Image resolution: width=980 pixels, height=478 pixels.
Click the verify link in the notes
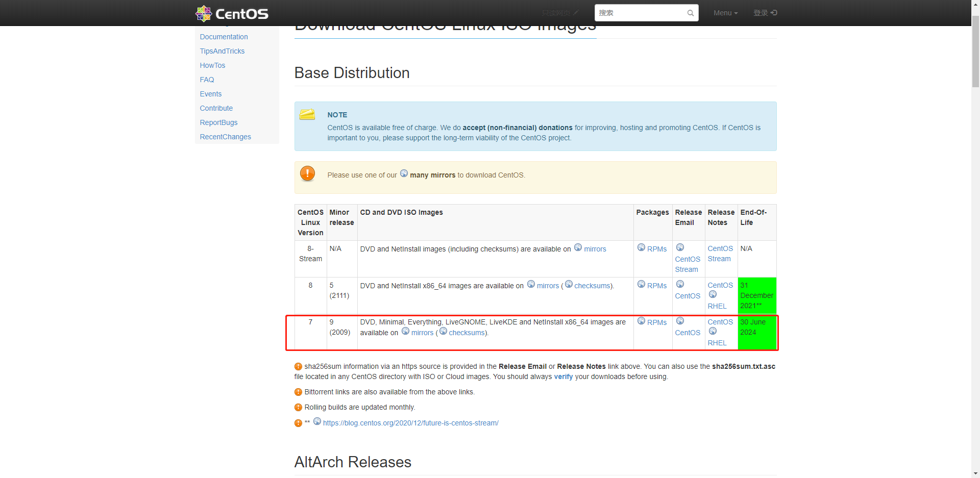pos(563,376)
